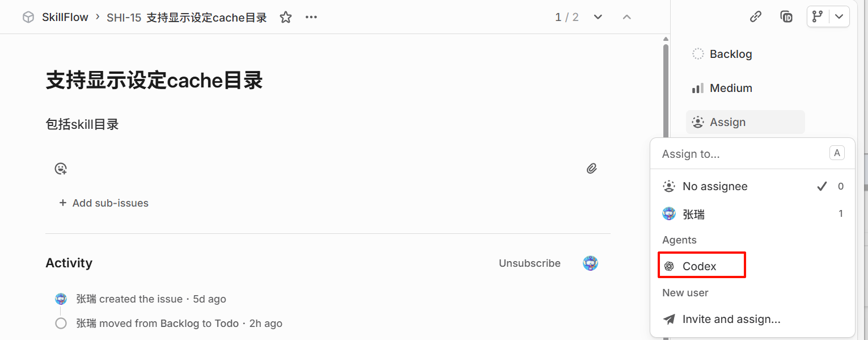Screen dimensions: 868x340
Task: Star the SHI-15 issue as favorite
Action: [286, 18]
